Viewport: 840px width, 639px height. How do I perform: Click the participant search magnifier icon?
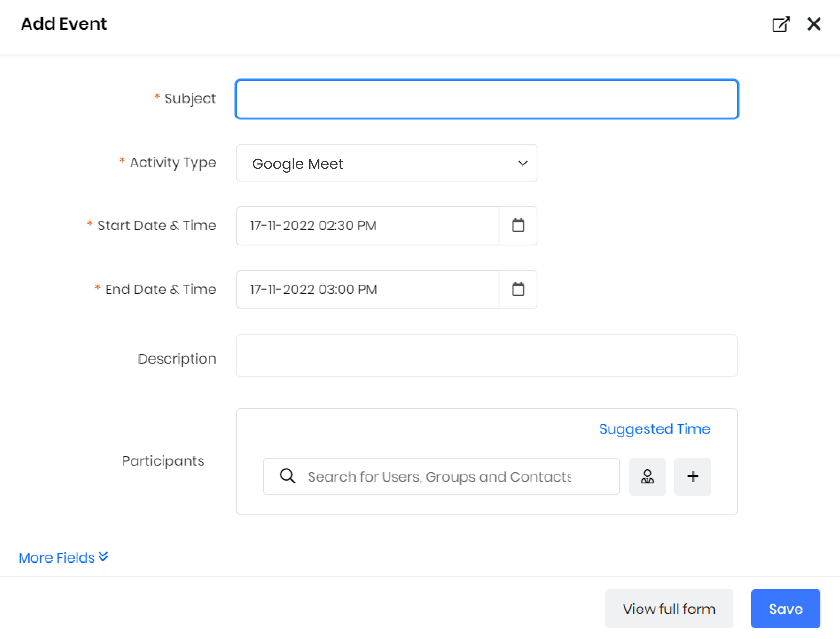click(287, 476)
